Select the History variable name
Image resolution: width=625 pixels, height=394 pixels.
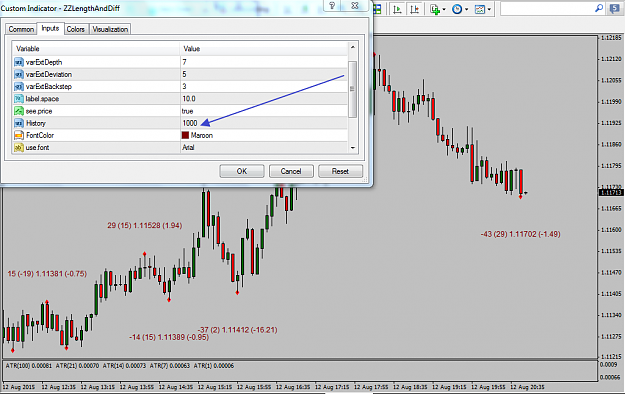click(36, 123)
